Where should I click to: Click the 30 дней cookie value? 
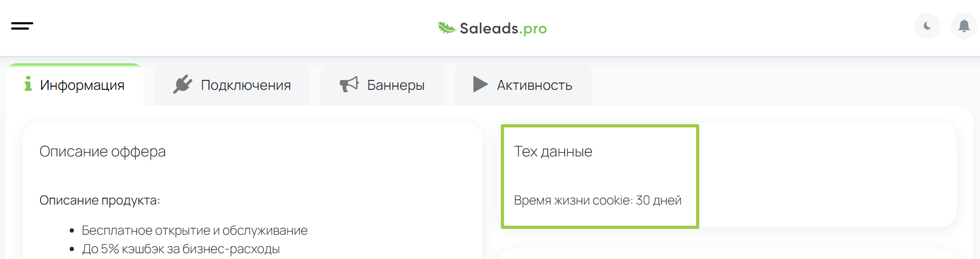[x=659, y=200]
